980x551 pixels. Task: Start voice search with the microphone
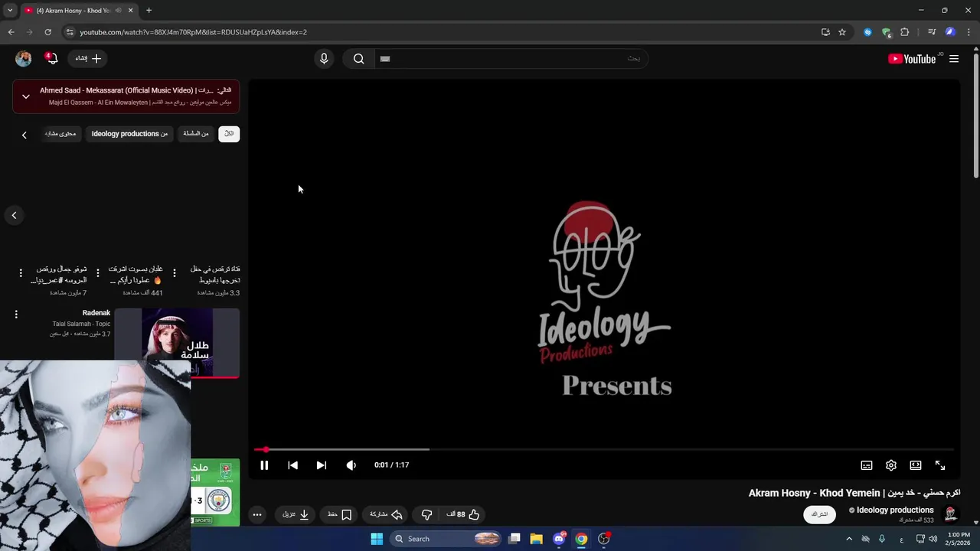coord(324,59)
